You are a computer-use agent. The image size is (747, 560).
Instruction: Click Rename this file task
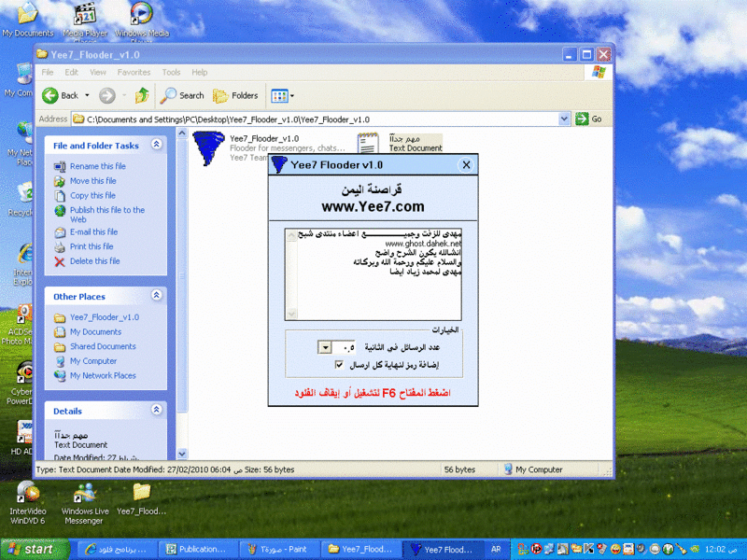98,166
